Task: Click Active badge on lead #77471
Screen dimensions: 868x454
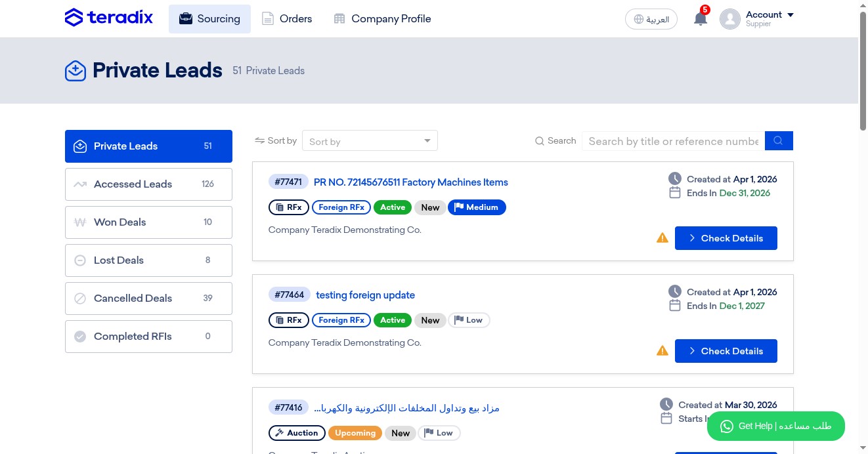Action: 393,207
